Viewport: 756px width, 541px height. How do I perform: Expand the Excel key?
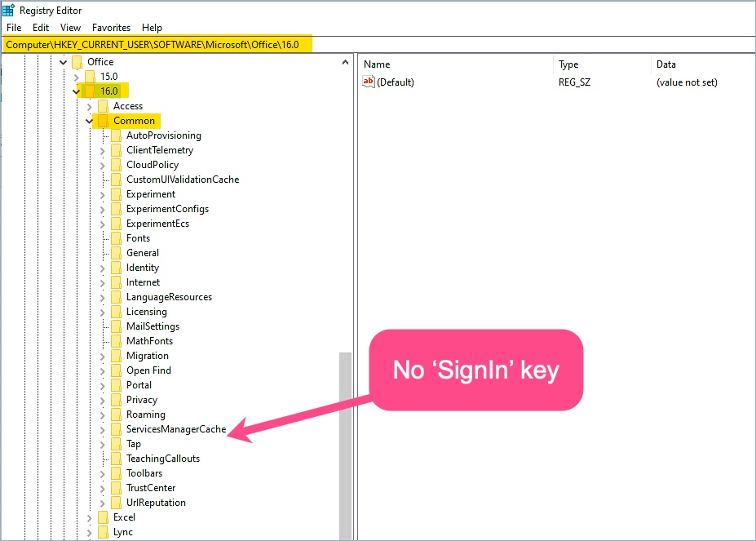[x=89, y=518]
